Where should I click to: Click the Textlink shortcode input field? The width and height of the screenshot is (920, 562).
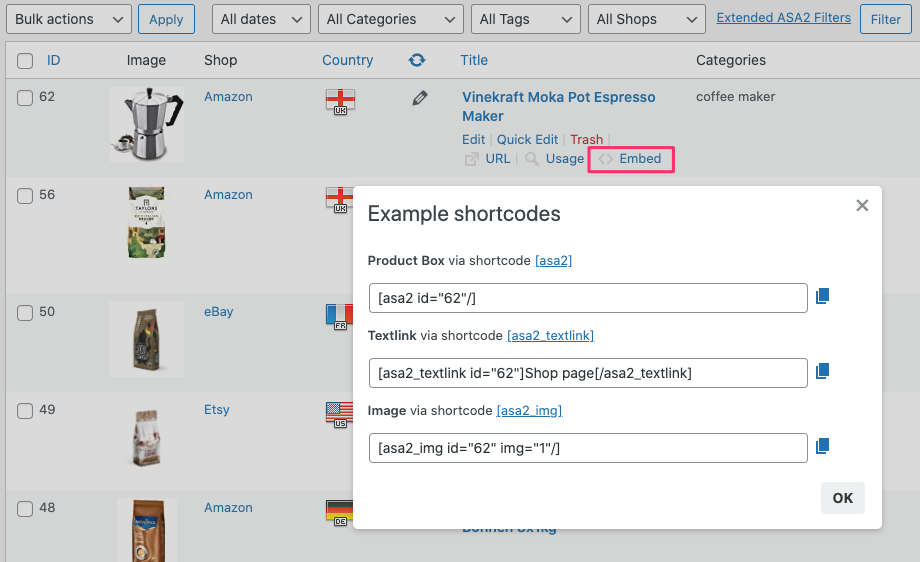pyautogui.click(x=588, y=373)
